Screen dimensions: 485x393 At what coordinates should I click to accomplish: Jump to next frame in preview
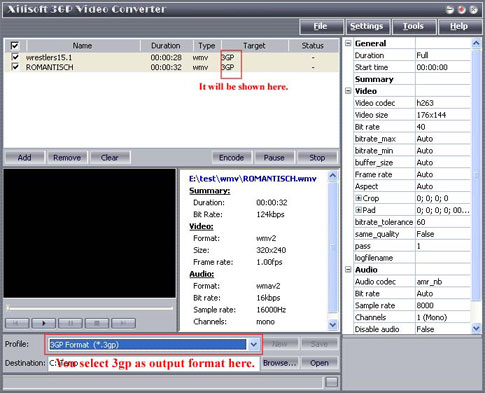pos(124,323)
